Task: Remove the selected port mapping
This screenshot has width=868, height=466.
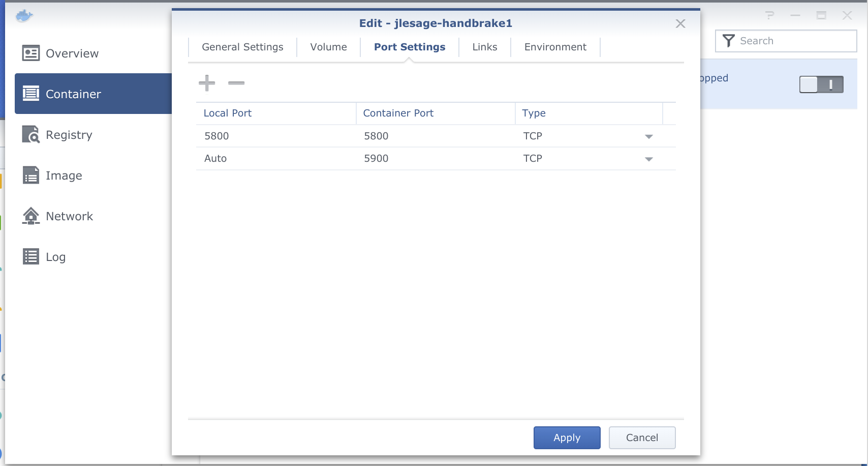Action: [236, 83]
